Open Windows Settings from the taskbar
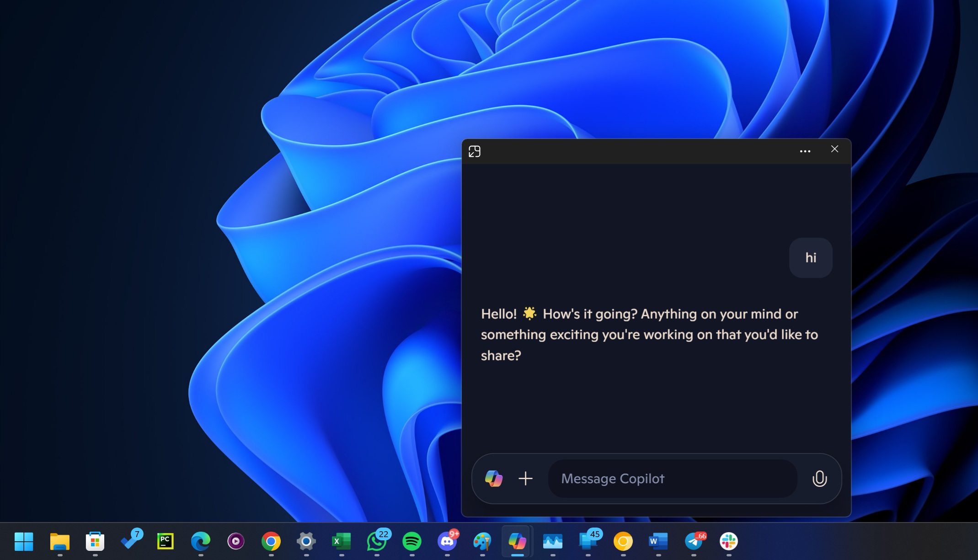 (x=305, y=542)
